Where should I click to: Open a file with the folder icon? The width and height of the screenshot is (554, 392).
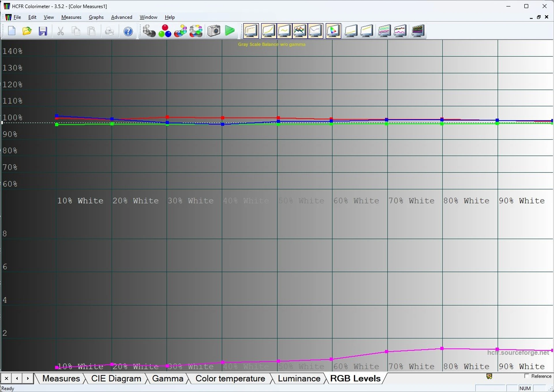click(x=27, y=31)
